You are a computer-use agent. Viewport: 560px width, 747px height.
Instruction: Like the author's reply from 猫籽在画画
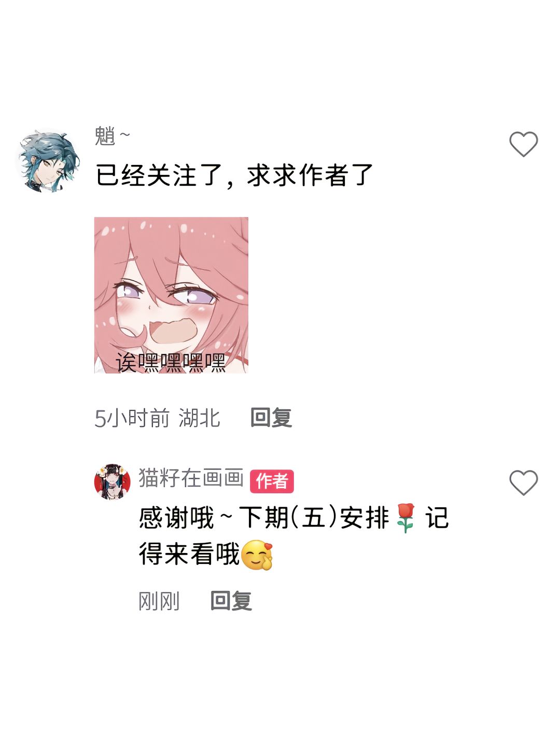[523, 482]
